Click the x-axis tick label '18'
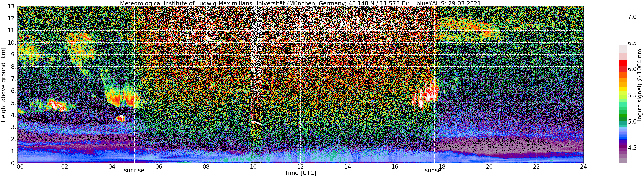This screenshot has height=177, width=644. point(442,167)
